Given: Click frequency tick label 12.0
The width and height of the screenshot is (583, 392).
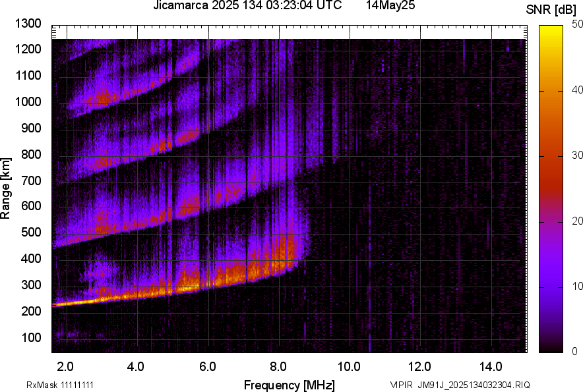Looking at the screenshot, I should coord(419,367).
